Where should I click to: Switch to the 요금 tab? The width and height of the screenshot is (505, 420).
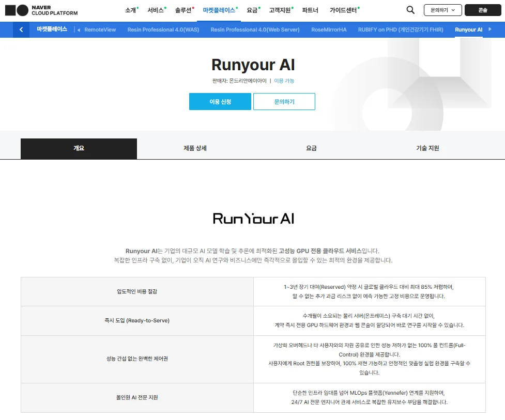click(x=311, y=148)
